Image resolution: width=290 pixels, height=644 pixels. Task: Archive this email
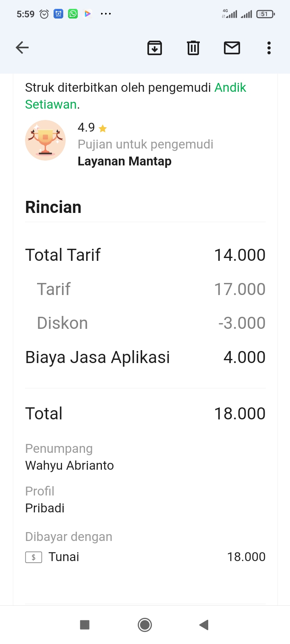coord(155,48)
